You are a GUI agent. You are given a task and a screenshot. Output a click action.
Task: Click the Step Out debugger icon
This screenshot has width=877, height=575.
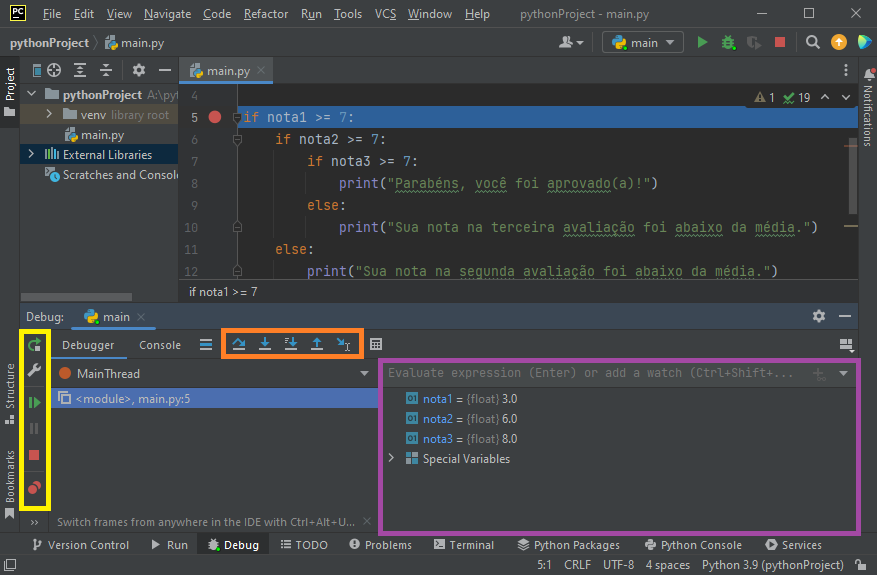[x=317, y=344]
